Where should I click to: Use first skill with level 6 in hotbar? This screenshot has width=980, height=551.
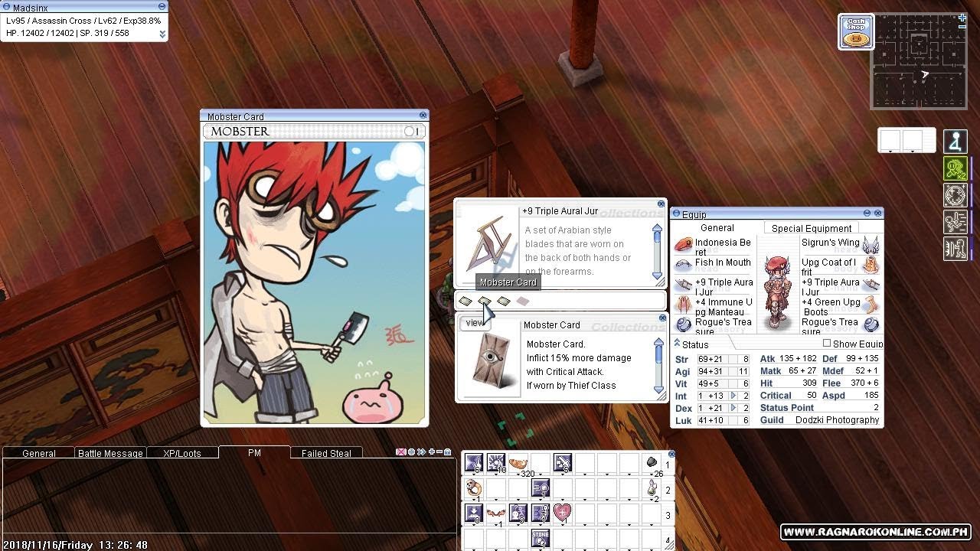click(474, 463)
